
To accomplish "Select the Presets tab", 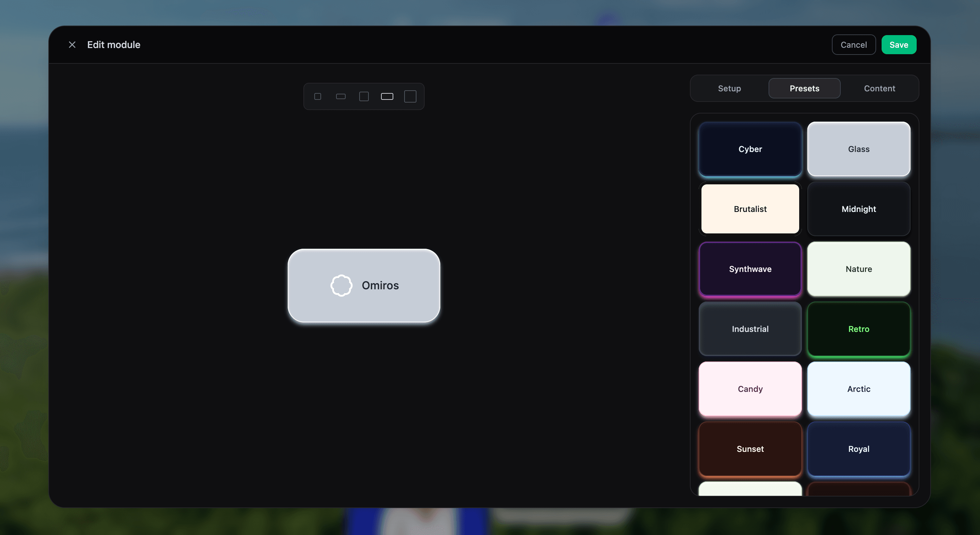I will [804, 88].
